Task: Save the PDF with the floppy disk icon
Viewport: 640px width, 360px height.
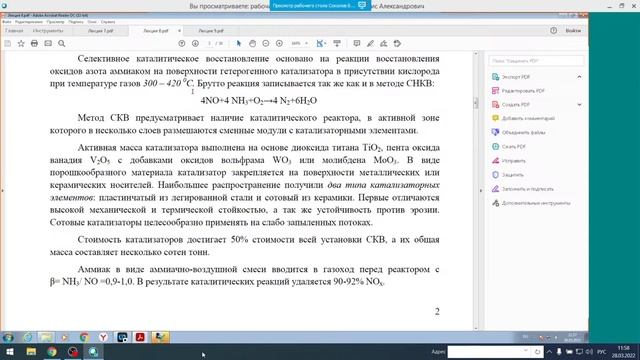Action: pos(7,43)
